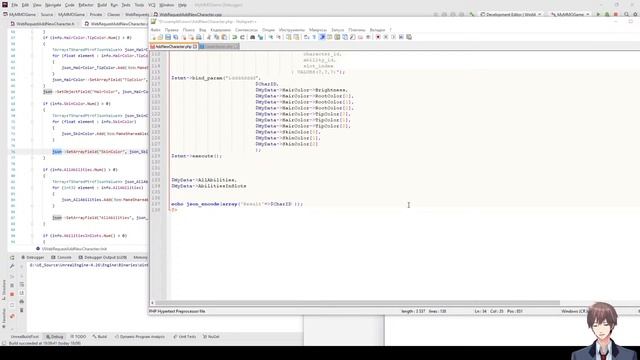
Task: Click wrench settings icon in debug sidebar
Action: [x=12, y=266]
